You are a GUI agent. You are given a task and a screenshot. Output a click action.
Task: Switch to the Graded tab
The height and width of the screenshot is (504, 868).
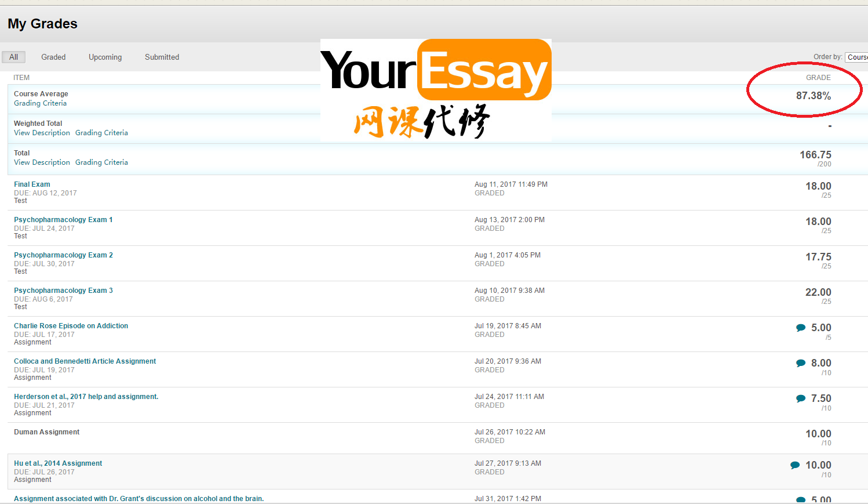[53, 57]
